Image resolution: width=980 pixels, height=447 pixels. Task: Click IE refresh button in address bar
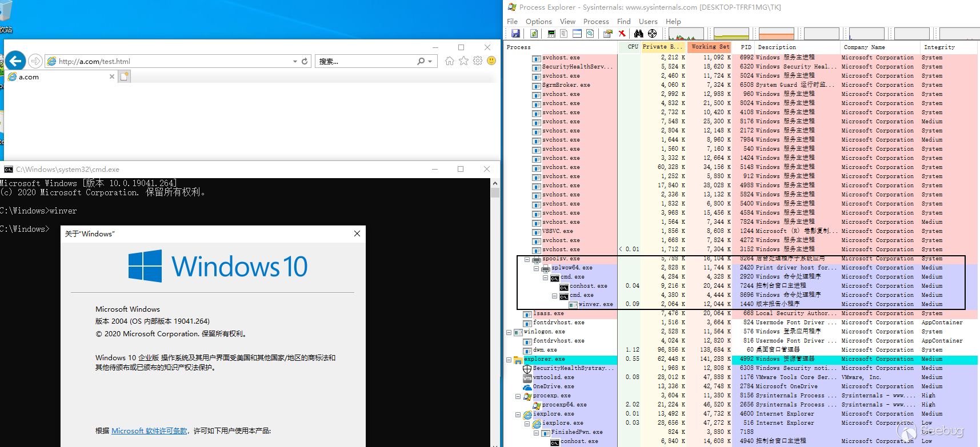click(x=305, y=61)
